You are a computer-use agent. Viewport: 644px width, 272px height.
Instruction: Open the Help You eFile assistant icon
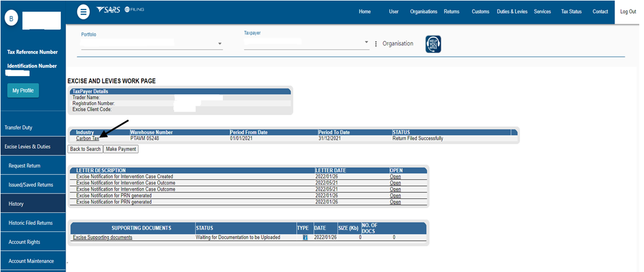[x=433, y=44]
